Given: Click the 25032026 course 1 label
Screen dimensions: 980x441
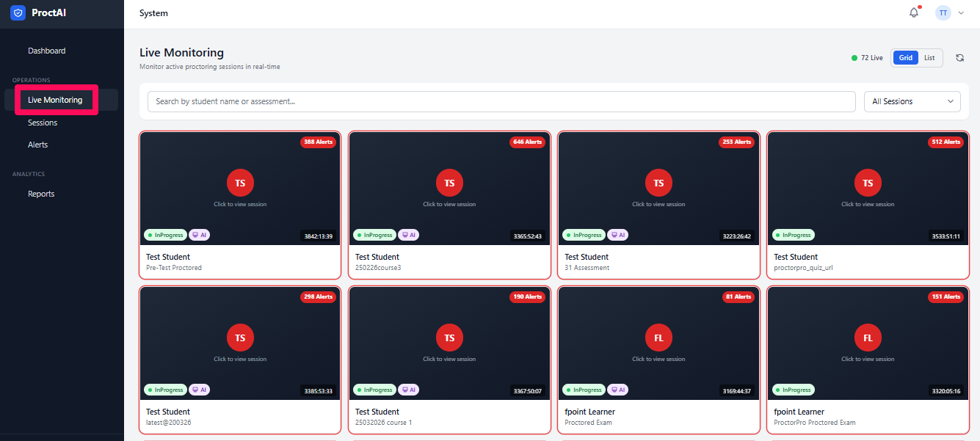Looking at the screenshot, I should 383,423.
